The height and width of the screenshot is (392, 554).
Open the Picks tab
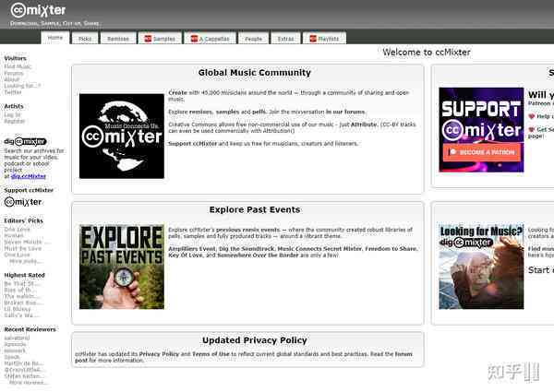tap(85, 39)
